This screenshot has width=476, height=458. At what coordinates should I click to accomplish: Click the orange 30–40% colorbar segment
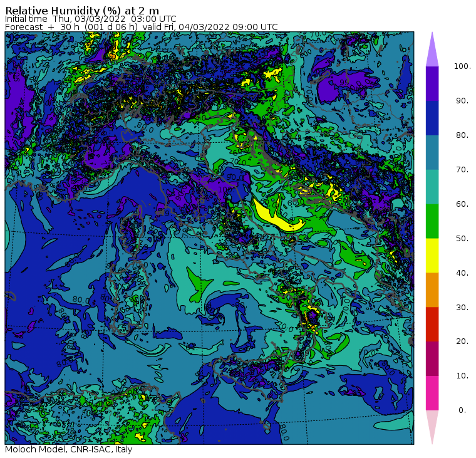(x=432, y=289)
